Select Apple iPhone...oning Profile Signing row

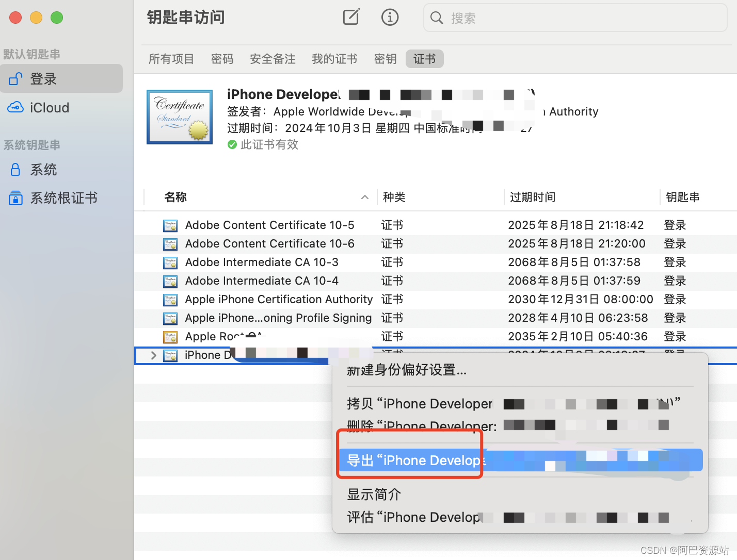click(x=436, y=318)
